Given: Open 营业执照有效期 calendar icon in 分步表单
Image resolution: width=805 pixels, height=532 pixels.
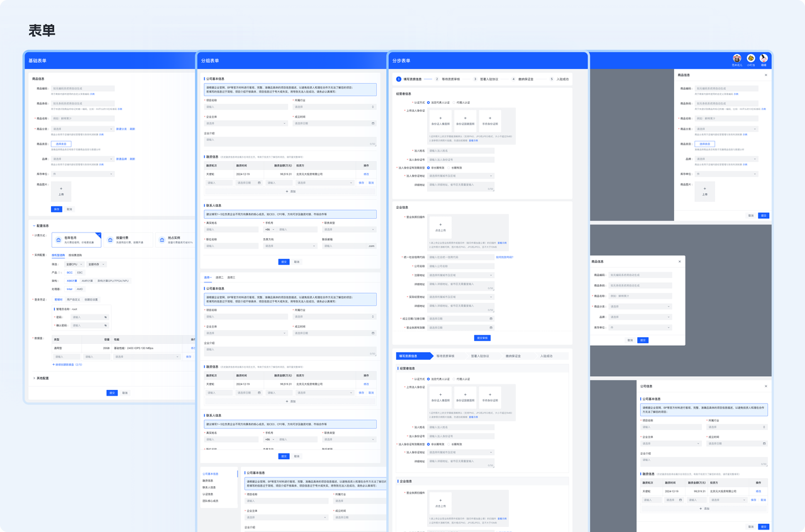Looking at the screenshot, I should 491,328.
